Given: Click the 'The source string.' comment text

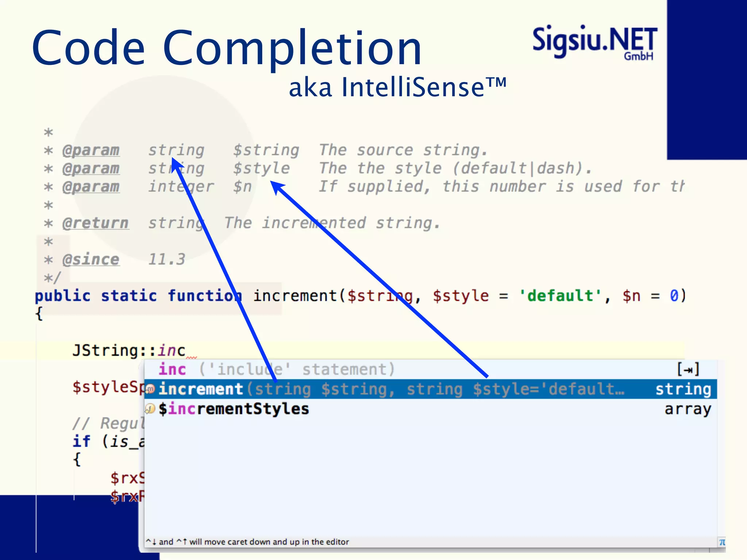Looking at the screenshot, I should (x=403, y=150).
